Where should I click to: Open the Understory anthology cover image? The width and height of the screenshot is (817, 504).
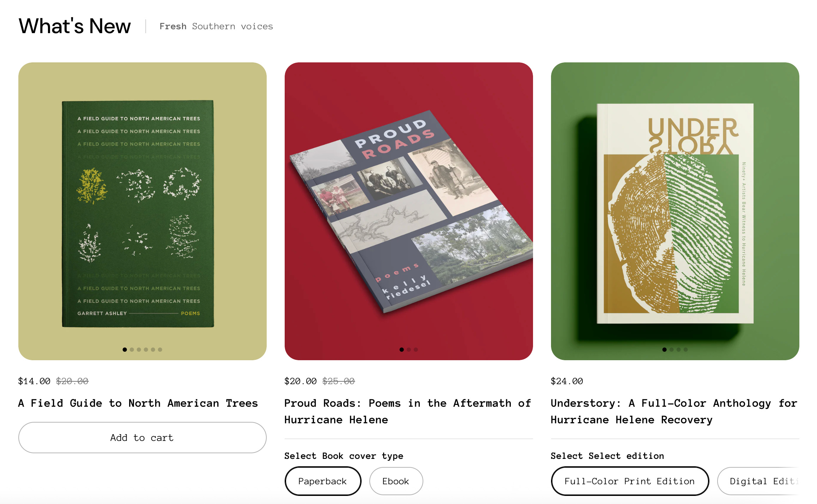[x=675, y=211]
